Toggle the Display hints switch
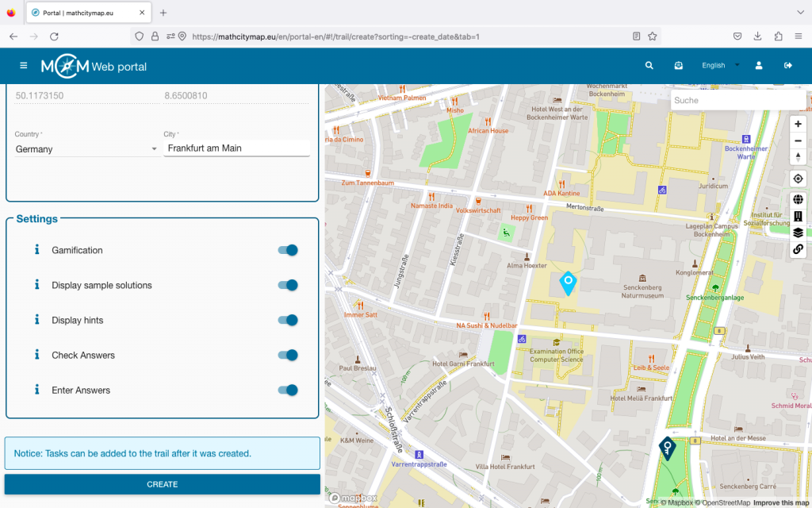 coord(288,320)
